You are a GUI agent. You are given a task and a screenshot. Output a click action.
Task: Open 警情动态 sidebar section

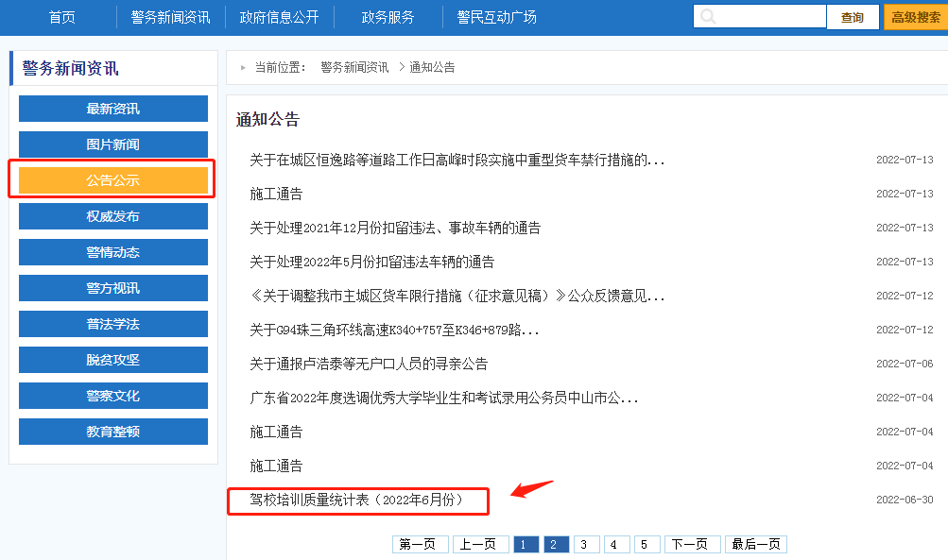(113, 252)
